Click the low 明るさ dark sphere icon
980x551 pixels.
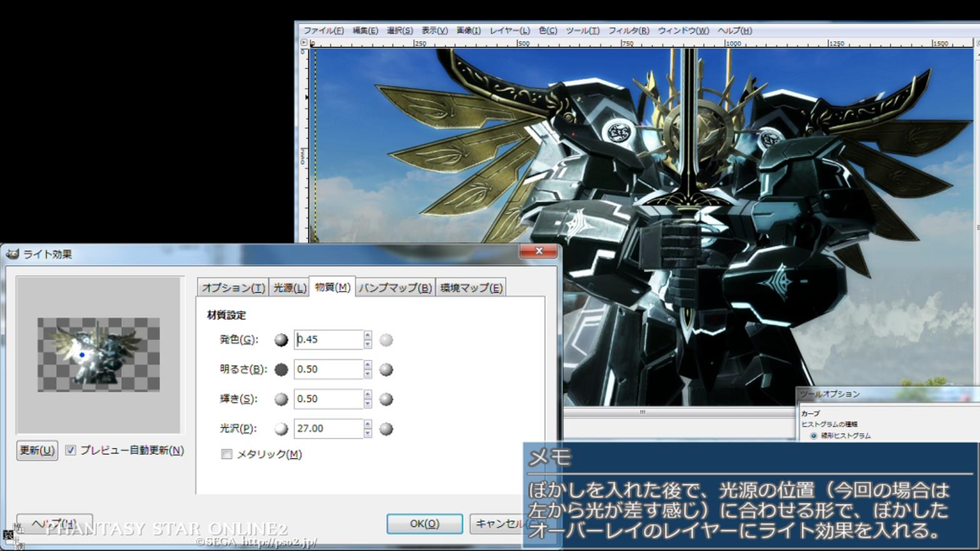click(281, 369)
